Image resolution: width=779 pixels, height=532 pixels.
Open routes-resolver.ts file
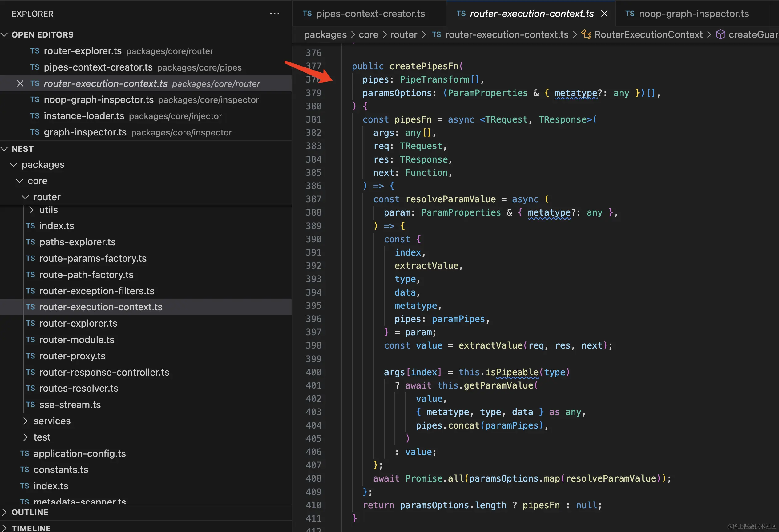point(146,388)
